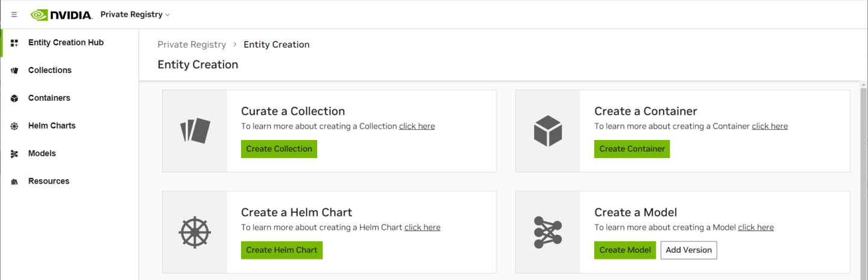The image size is (868, 280).
Task: Click the Helm Charts wheel sidebar icon
Action: point(14,126)
